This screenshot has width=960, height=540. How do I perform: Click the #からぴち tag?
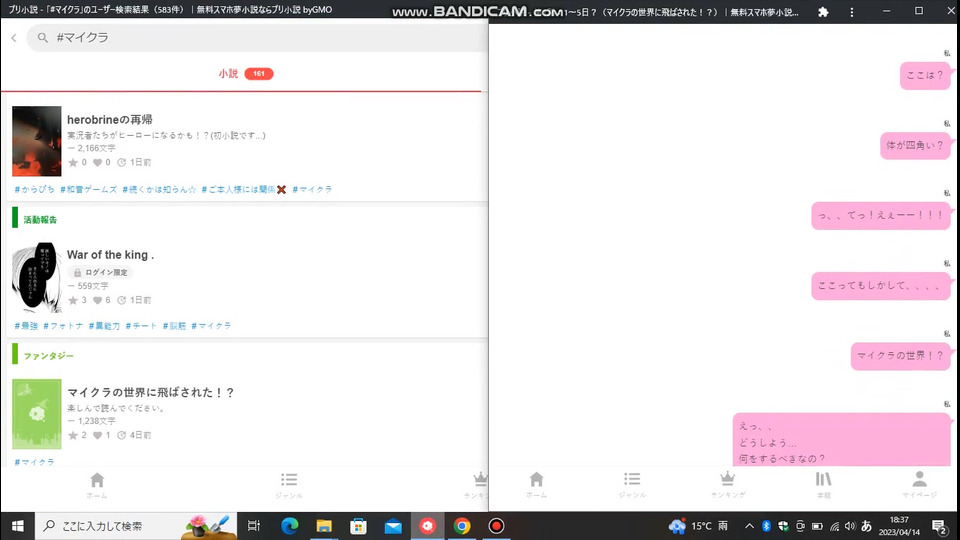point(34,189)
